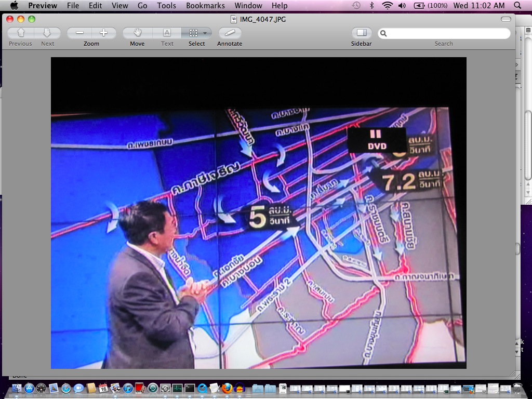The height and width of the screenshot is (399, 532).
Task: Click the magnifier icon in Search field
Action: 383,33
